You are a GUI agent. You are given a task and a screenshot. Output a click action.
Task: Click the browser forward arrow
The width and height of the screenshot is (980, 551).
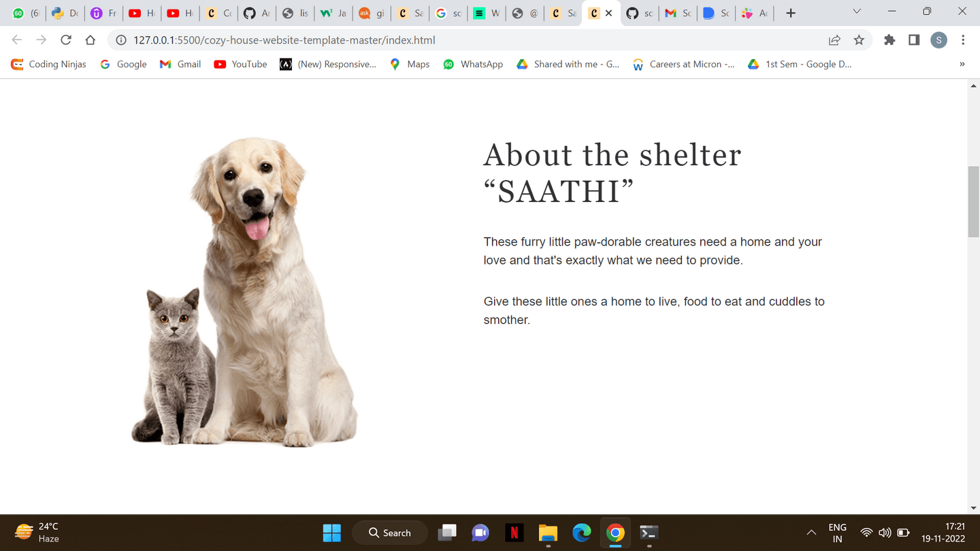pyautogui.click(x=42, y=40)
